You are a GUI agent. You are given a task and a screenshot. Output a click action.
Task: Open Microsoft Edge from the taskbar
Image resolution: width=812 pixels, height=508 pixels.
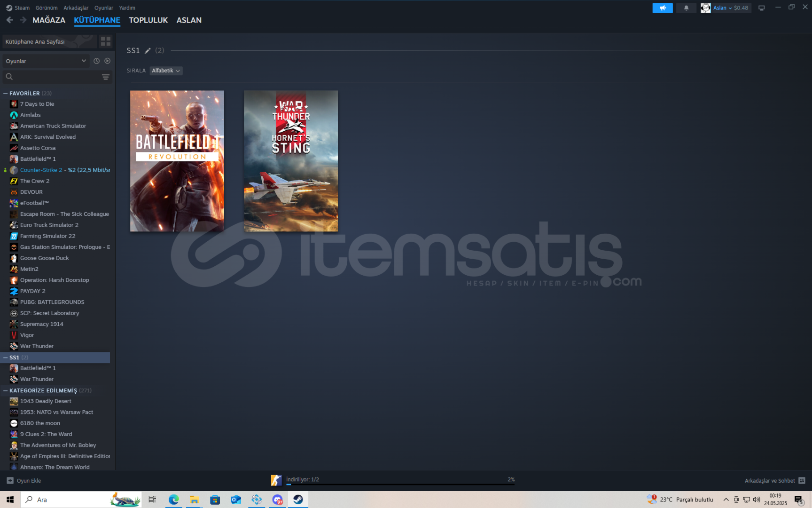point(174,500)
